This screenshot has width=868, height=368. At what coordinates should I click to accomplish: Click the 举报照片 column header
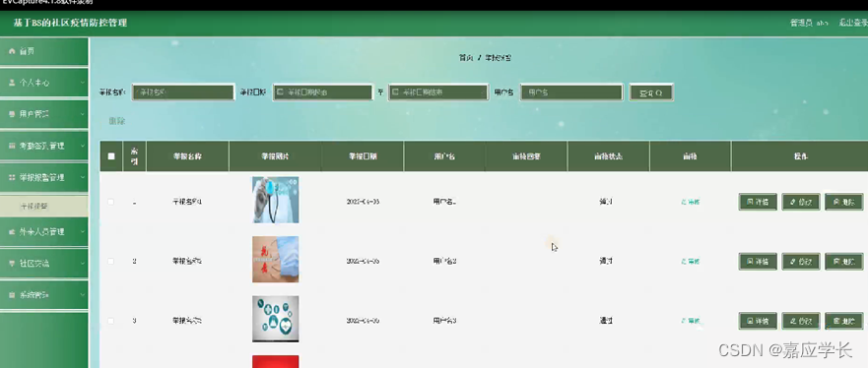(x=275, y=156)
